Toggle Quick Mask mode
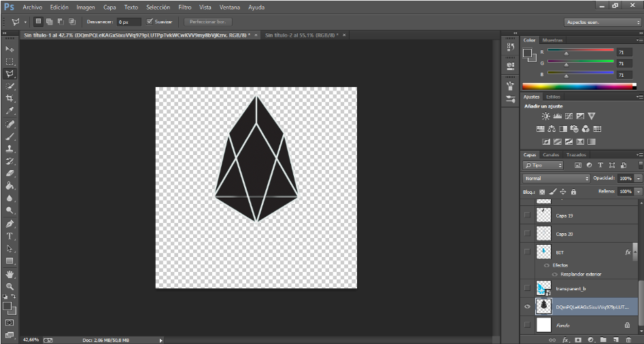This screenshot has height=344, width=644. point(10,323)
